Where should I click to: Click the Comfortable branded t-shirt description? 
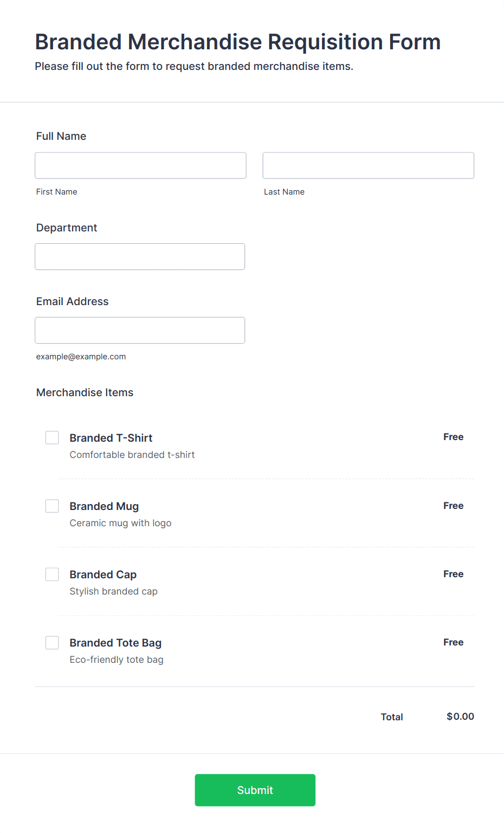(132, 455)
